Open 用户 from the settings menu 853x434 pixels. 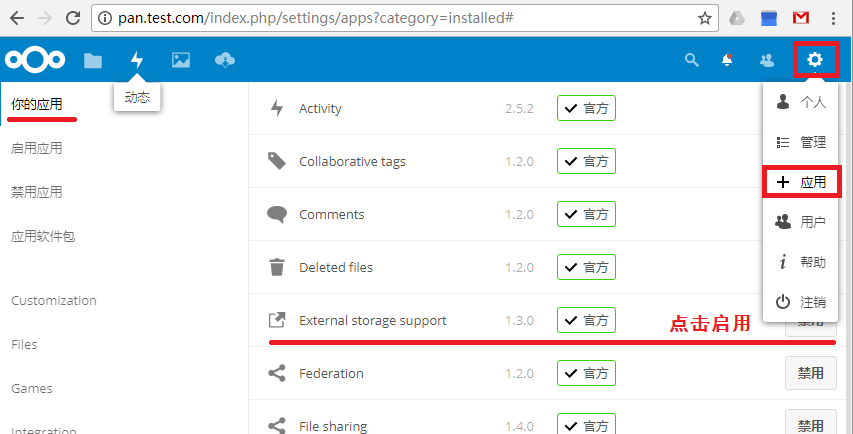pos(802,222)
